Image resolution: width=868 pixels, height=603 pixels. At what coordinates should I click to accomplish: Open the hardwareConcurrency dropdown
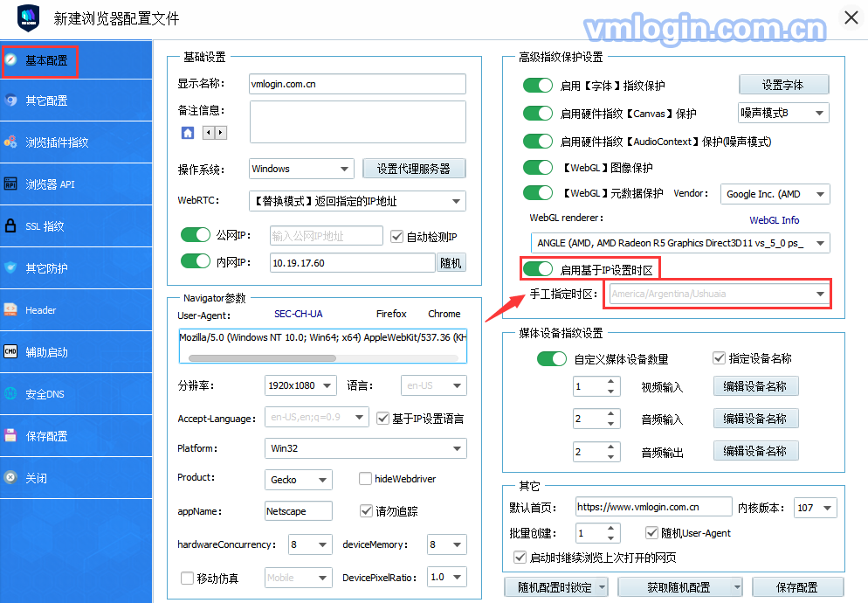click(x=310, y=544)
